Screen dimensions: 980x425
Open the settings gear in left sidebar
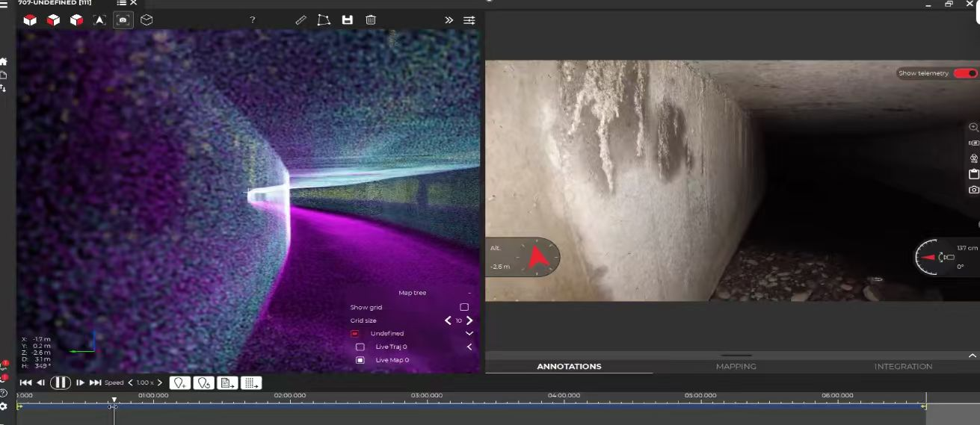click(x=4, y=406)
